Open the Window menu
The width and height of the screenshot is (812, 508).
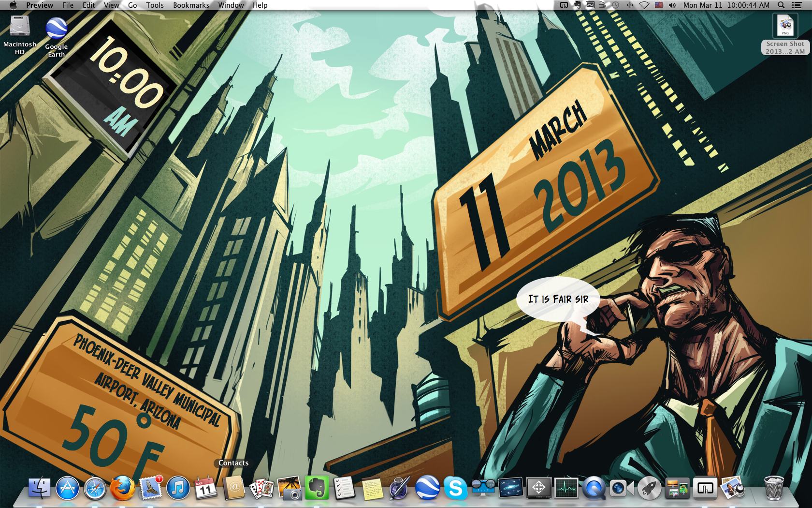coord(231,5)
